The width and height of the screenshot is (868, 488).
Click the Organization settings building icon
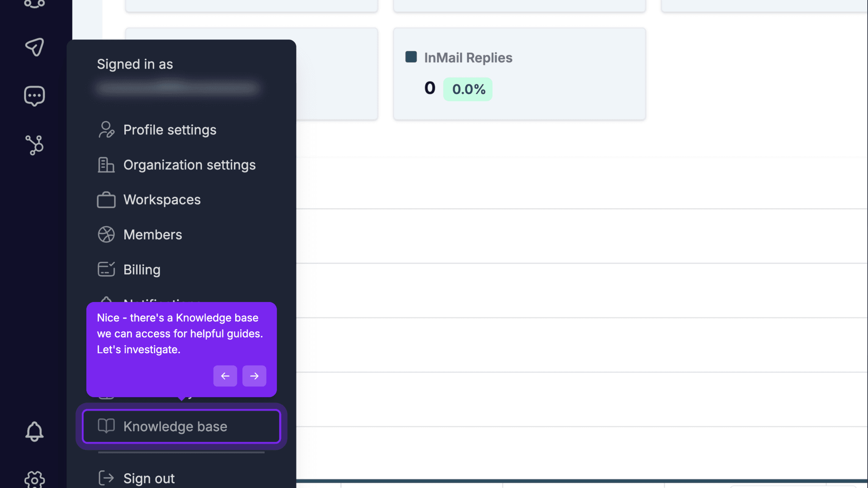point(106,165)
